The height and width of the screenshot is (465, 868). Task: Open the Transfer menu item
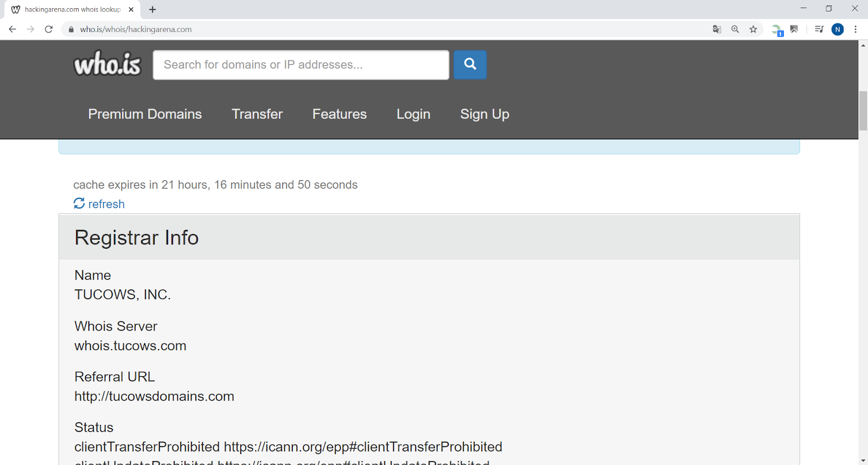pos(257,114)
